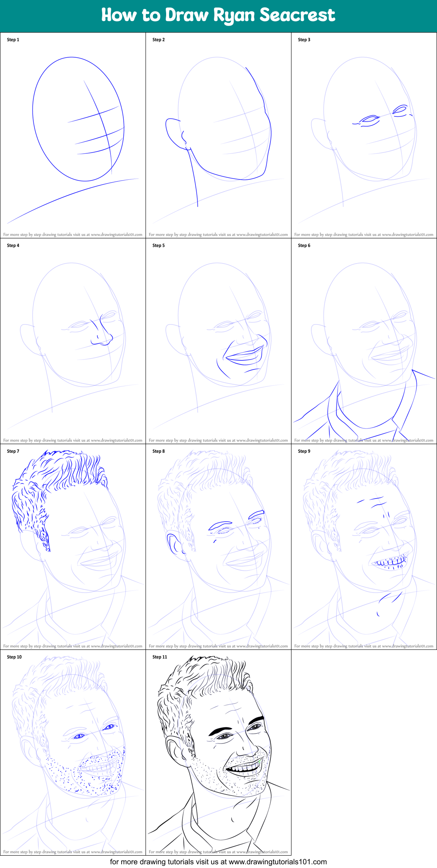Click the 'Step 4' label
This screenshot has height=868, width=437.
(13, 245)
